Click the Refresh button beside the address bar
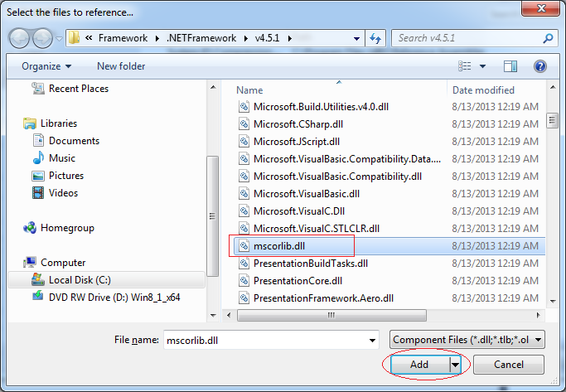The width and height of the screenshot is (566, 392). point(375,38)
